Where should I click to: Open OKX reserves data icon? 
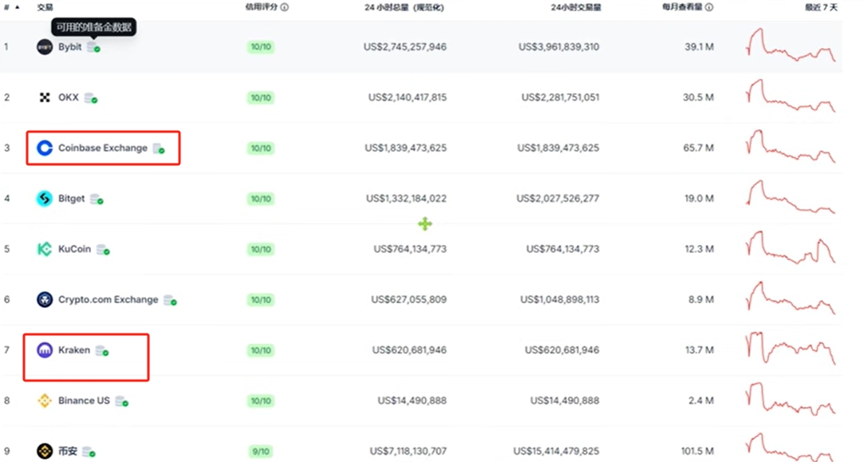(x=91, y=98)
